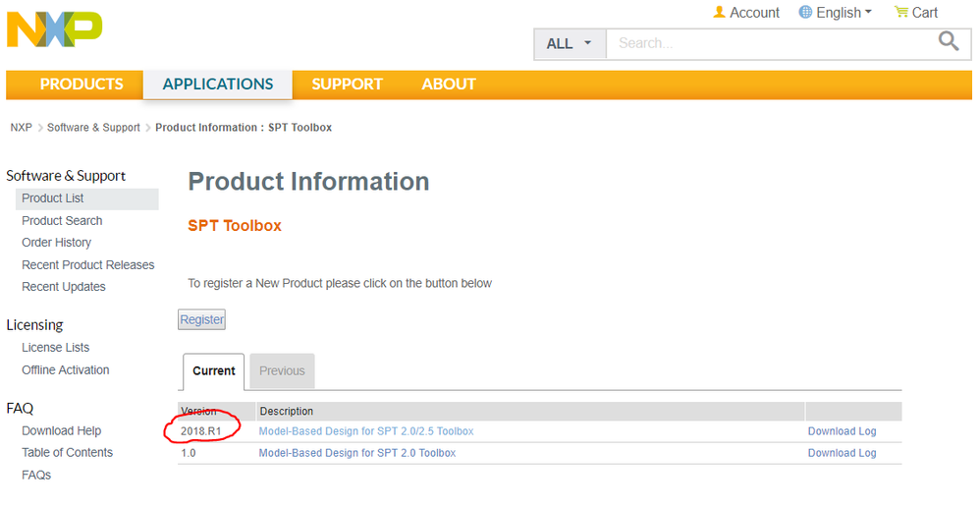Open Table of Contents link

[68, 453]
